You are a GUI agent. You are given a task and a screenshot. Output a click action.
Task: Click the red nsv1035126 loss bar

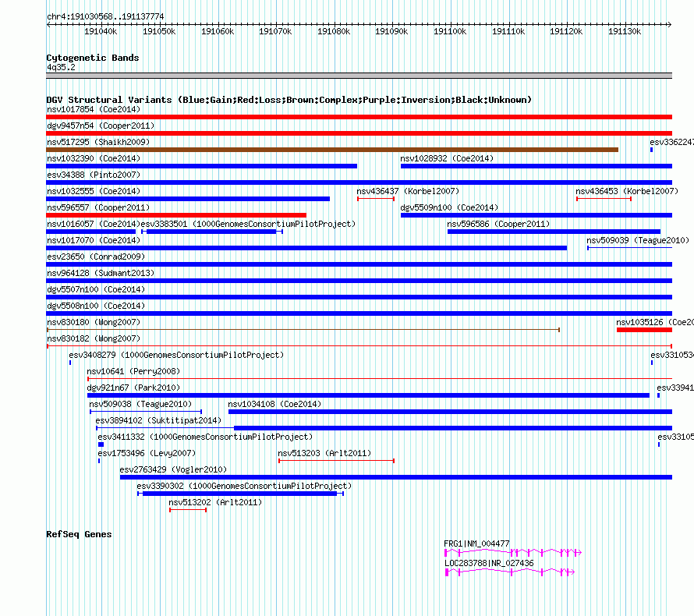click(x=644, y=330)
